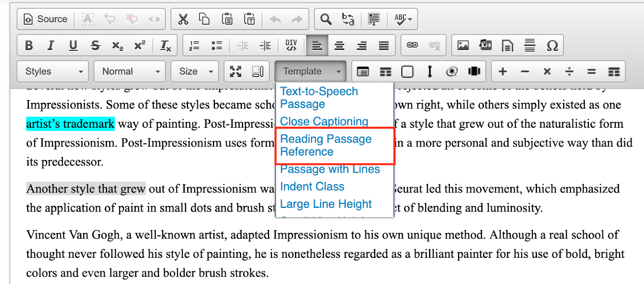
Task: Toggle Bold formatting
Action: point(29,45)
